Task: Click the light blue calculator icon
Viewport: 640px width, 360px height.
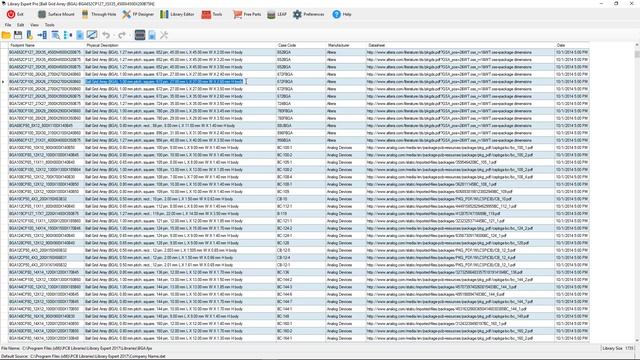Action: [x=152, y=35]
